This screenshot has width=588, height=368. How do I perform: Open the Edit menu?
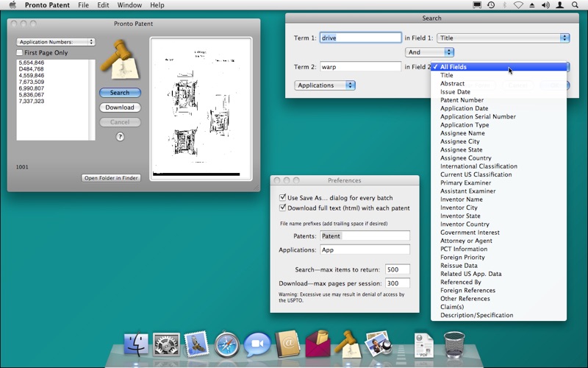tap(103, 5)
